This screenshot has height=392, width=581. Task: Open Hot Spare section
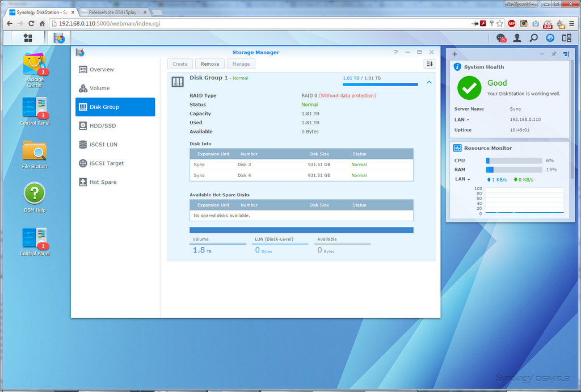click(115, 182)
